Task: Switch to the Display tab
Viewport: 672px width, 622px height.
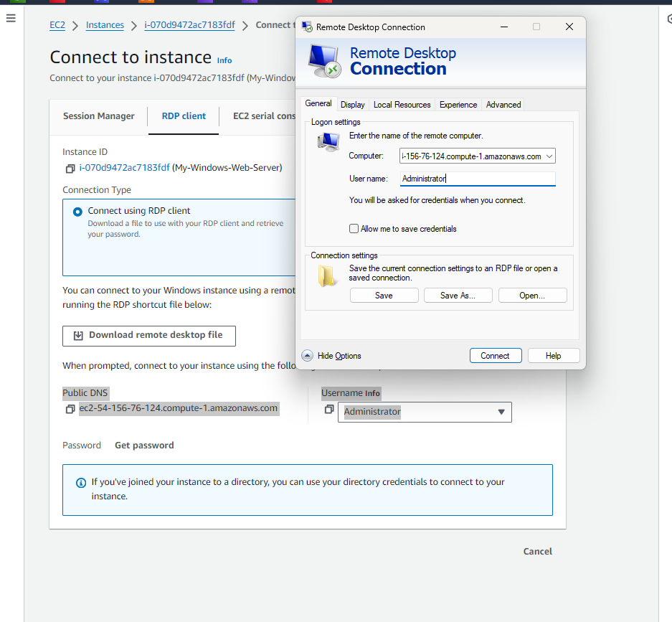Action: (x=352, y=104)
